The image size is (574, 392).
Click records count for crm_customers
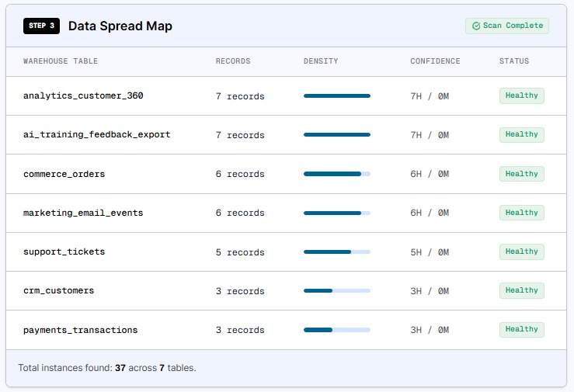tap(240, 291)
